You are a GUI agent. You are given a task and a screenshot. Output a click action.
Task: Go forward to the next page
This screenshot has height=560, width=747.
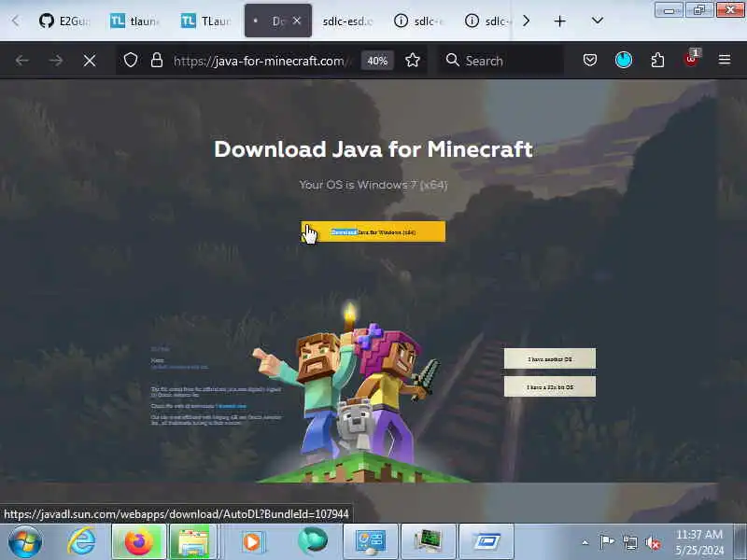[x=56, y=61]
